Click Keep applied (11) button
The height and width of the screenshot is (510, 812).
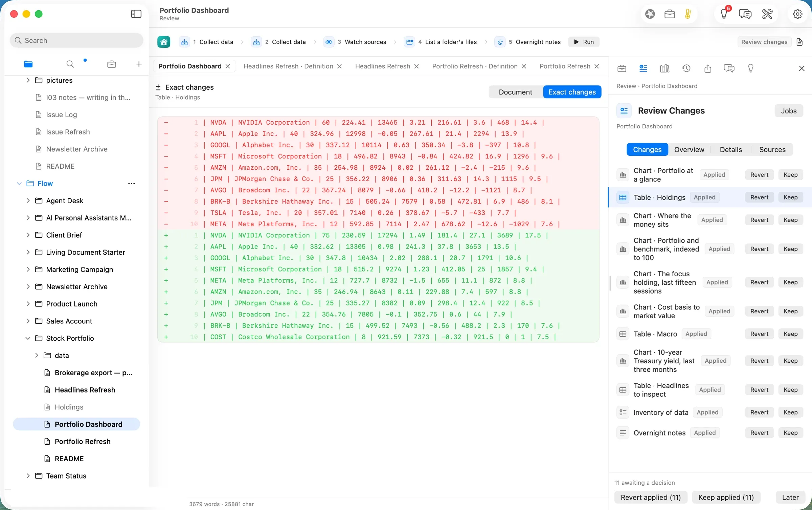(x=726, y=497)
